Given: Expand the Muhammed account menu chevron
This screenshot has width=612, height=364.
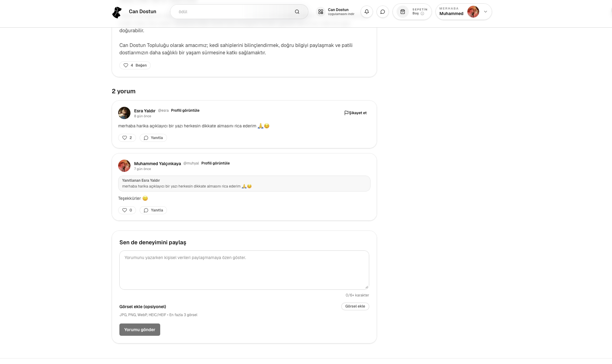Looking at the screenshot, I should [x=485, y=12].
